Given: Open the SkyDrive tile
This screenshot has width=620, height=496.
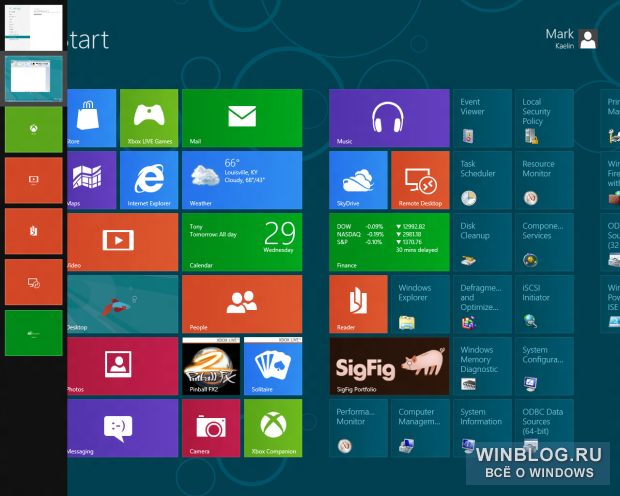Looking at the screenshot, I should pyautogui.click(x=358, y=180).
